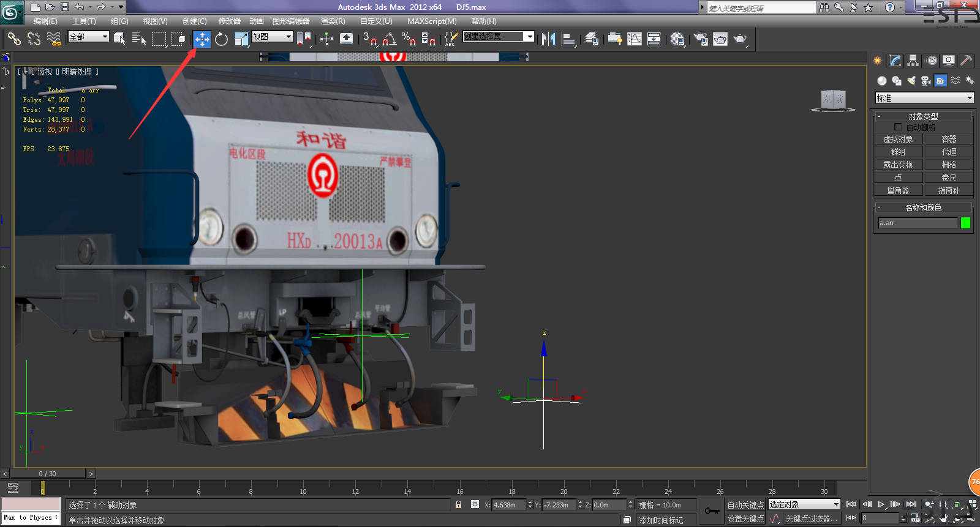
Task: Collapse the 对象类型 rollout
Action: (x=923, y=116)
